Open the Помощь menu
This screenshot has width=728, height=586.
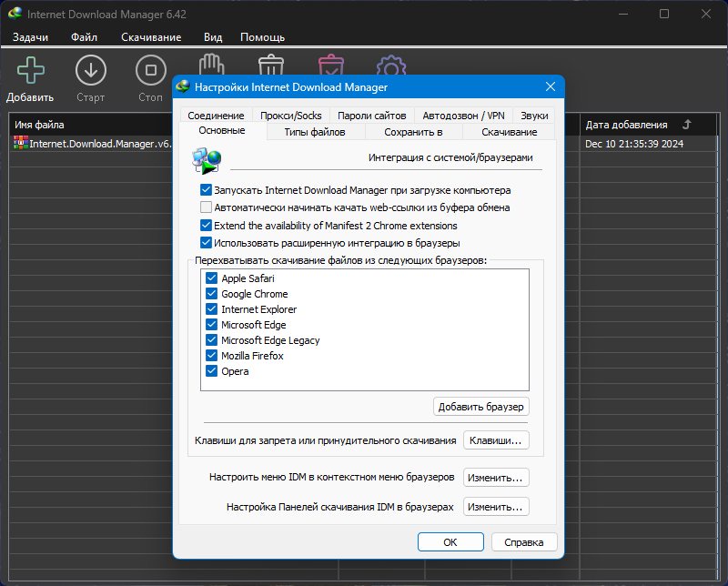(262, 37)
